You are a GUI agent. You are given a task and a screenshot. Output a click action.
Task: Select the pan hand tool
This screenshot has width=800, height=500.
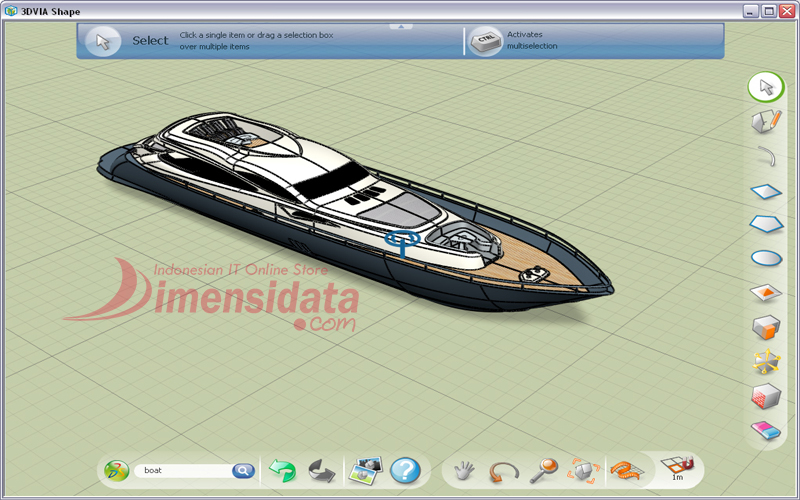click(464, 470)
